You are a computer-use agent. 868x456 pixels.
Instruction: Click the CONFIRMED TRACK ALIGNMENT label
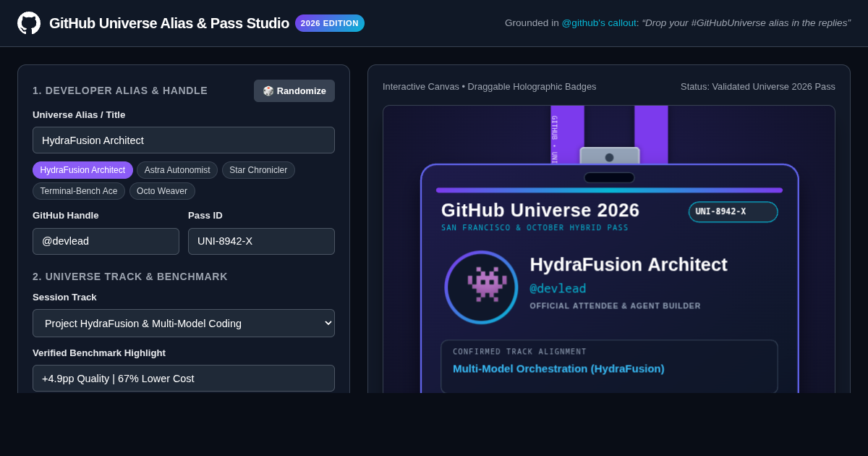(x=519, y=352)
